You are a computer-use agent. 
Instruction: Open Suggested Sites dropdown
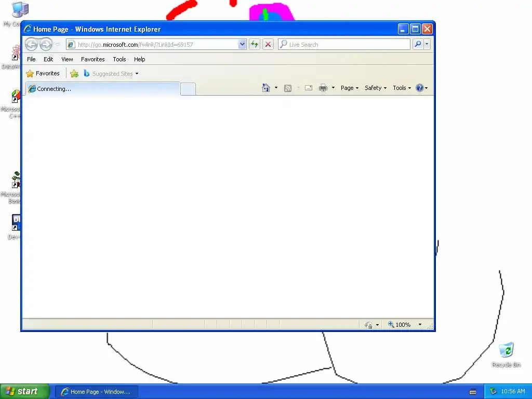point(111,74)
